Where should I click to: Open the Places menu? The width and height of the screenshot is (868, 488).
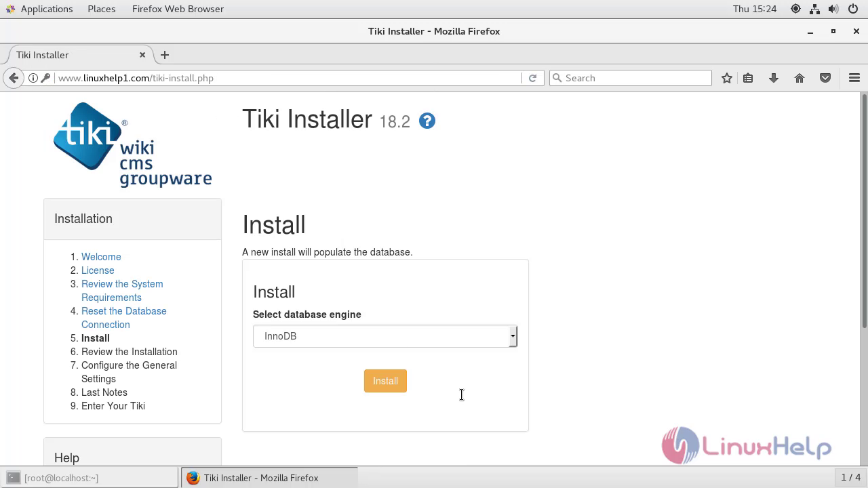[102, 9]
